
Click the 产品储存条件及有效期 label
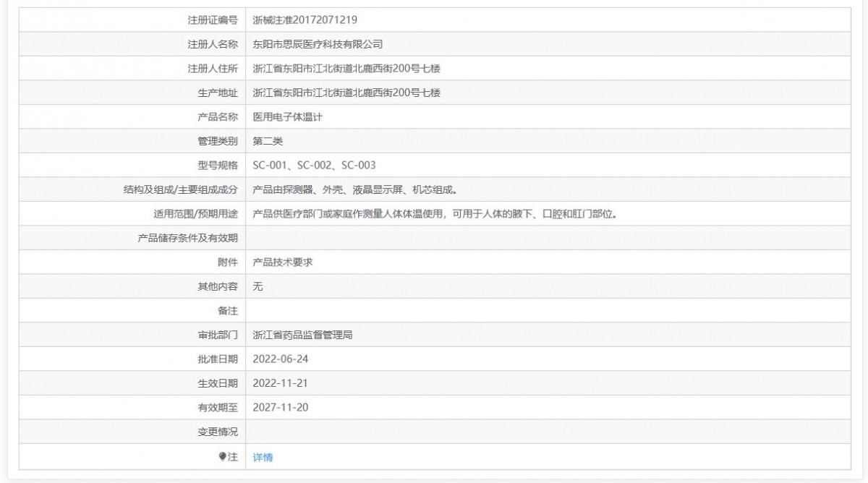[x=188, y=238]
